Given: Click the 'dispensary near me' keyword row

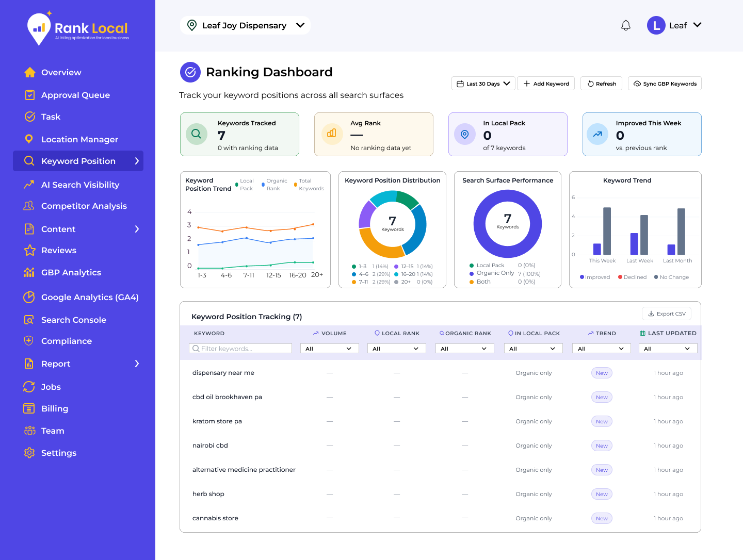Looking at the screenshot, I should tap(440, 373).
